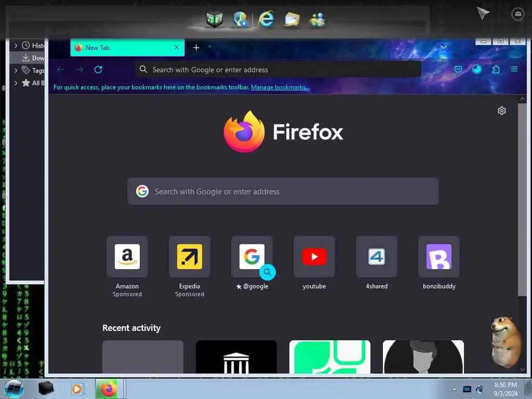532x399 pixels.
Task: Open the Windows Start orb
Action: click(x=14, y=389)
